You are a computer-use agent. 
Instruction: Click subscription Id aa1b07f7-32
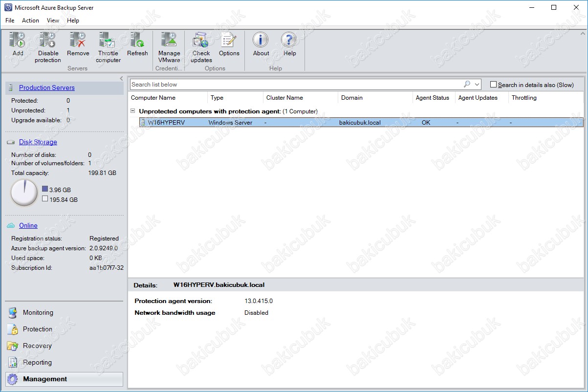click(107, 268)
